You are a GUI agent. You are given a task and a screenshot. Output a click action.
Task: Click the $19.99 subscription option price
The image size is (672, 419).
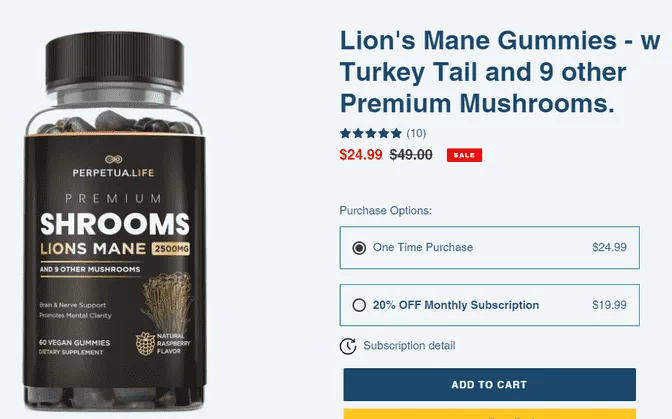(x=609, y=305)
